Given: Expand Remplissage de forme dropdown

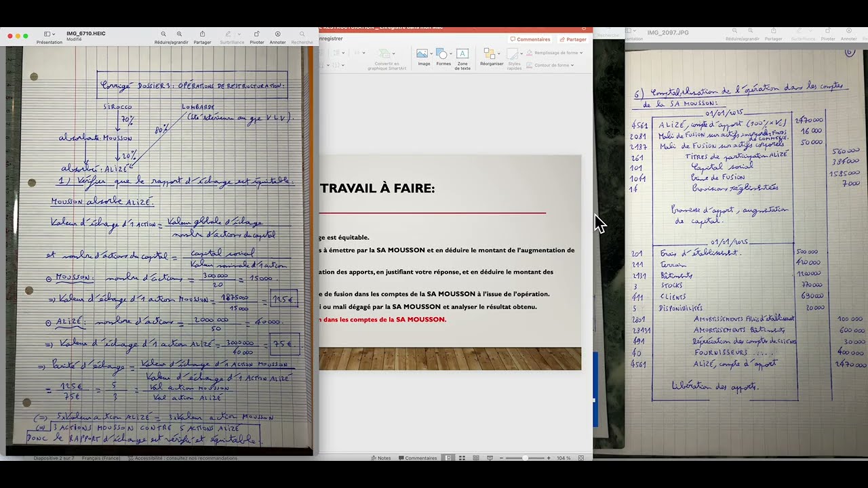Looking at the screenshot, I should tap(580, 53).
